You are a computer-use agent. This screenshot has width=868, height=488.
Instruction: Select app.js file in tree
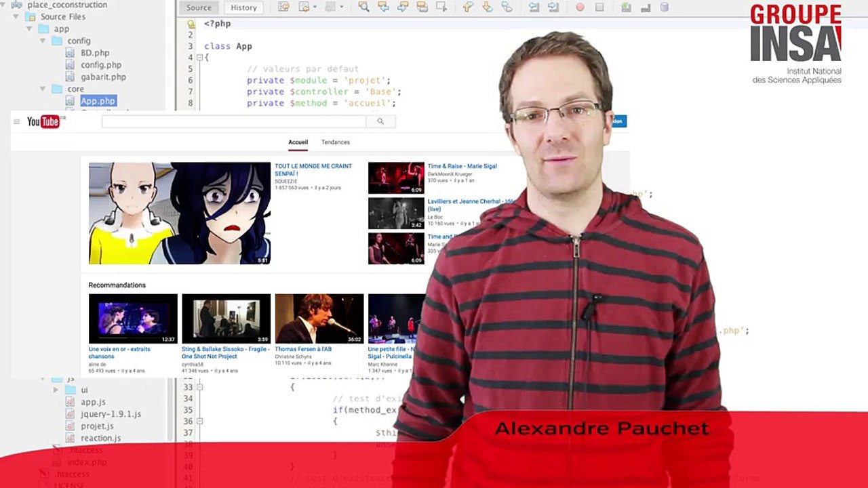click(x=93, y=402)
